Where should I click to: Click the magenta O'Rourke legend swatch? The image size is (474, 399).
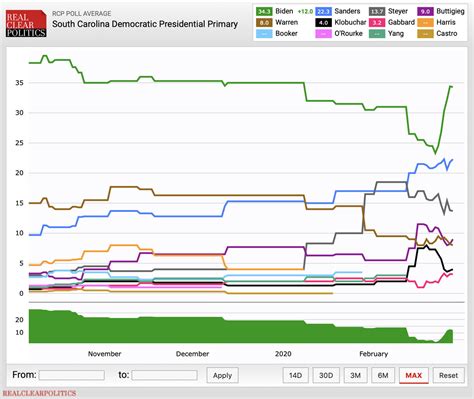point(323,34)
